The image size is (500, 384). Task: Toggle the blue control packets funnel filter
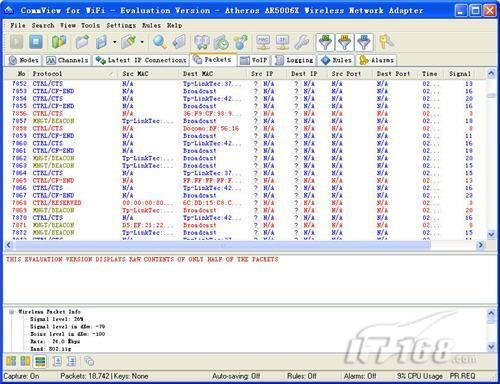point(364,42)
